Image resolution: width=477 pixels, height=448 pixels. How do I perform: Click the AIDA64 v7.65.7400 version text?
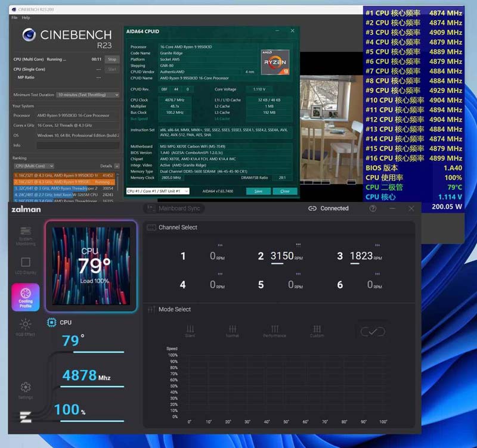click(x=218, y=191)
